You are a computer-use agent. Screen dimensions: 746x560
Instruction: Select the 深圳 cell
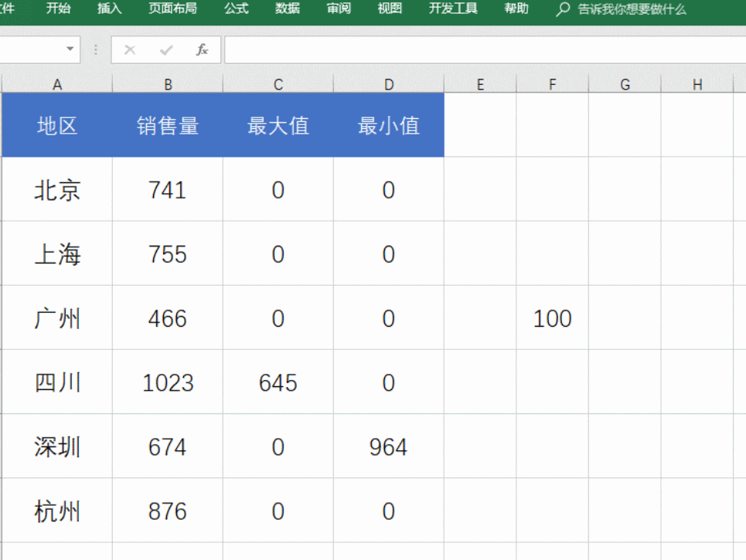[57, 446]
